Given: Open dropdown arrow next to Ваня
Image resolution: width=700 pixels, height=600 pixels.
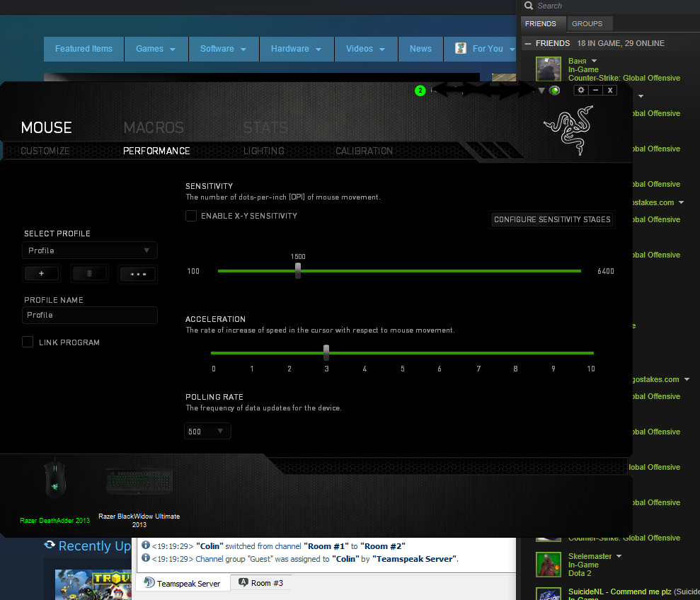Looking at the screenshot, I should coord(595,61).
